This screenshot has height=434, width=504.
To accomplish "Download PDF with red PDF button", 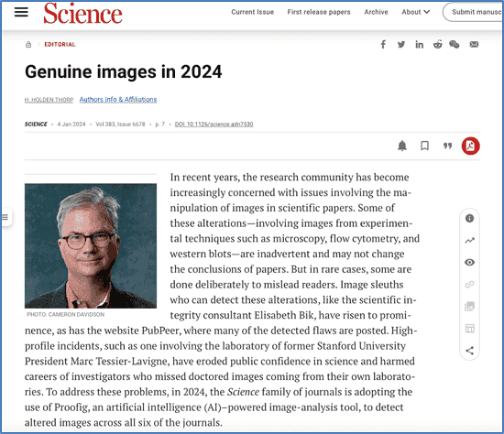I will 471,146.
